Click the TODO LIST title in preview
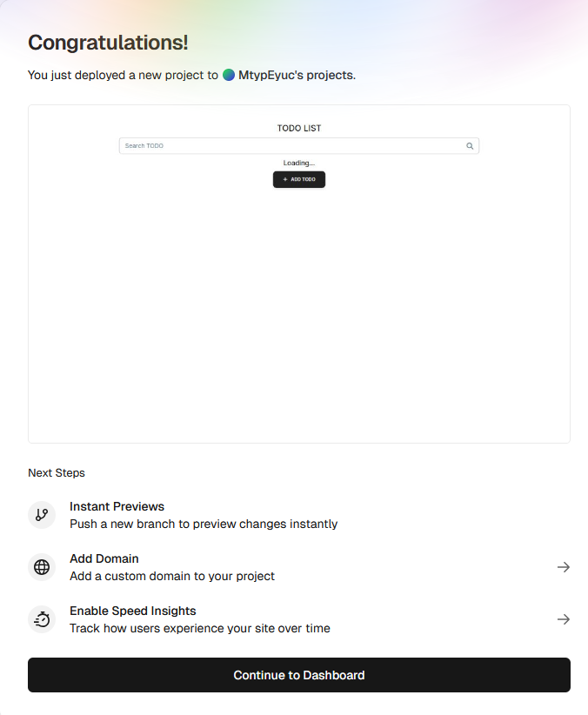588x715 pixels. (x=299, y=128)
